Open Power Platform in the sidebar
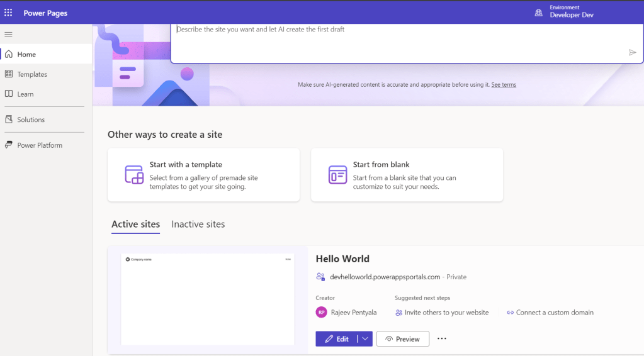Image resolution: width=644 pixels, height=356 pixels. click(x=40, y=145)
